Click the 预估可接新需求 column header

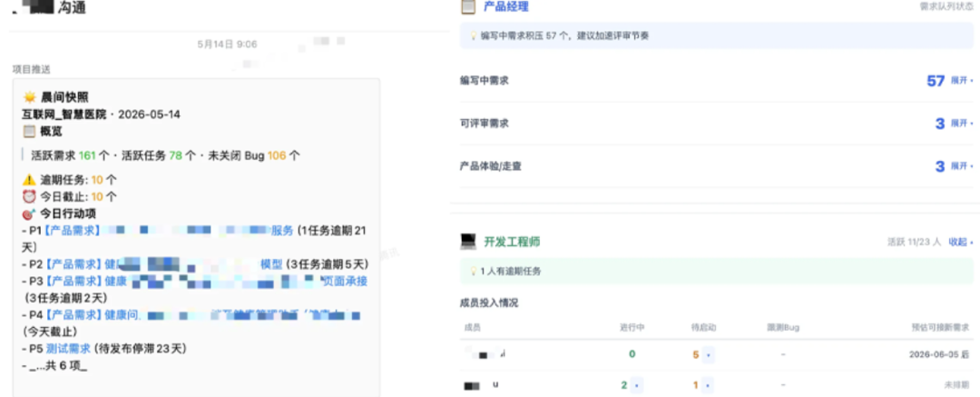click(x=941, y=327)
